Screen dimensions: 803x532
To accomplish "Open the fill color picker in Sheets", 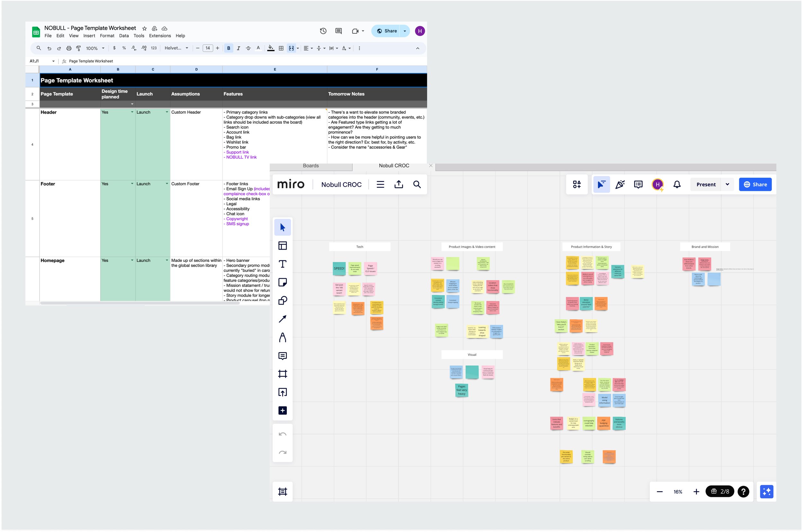I will tap(271, 48).
